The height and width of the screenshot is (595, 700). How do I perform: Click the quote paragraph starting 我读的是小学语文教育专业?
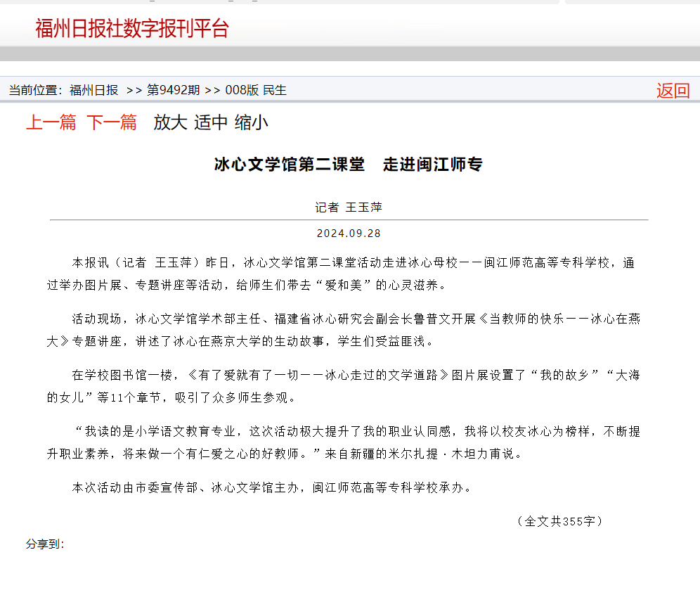(x=343, y=442)
